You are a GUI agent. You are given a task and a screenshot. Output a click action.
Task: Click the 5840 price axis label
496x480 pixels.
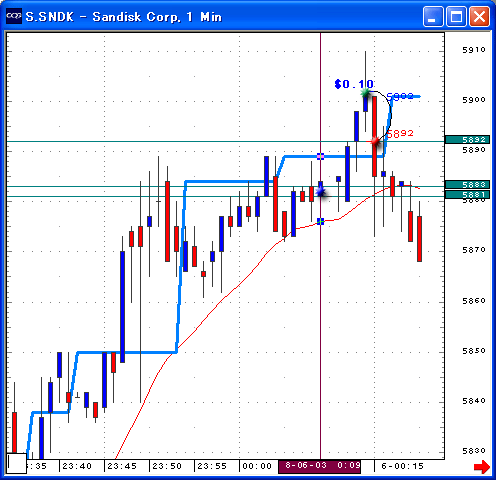[x=474, y=401]
